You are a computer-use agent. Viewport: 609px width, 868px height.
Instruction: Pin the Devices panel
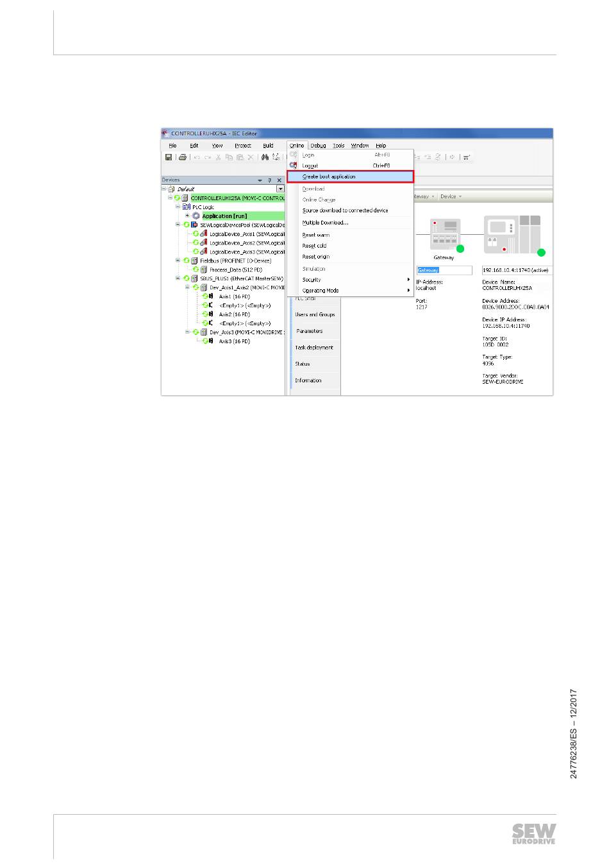(270, 180)
